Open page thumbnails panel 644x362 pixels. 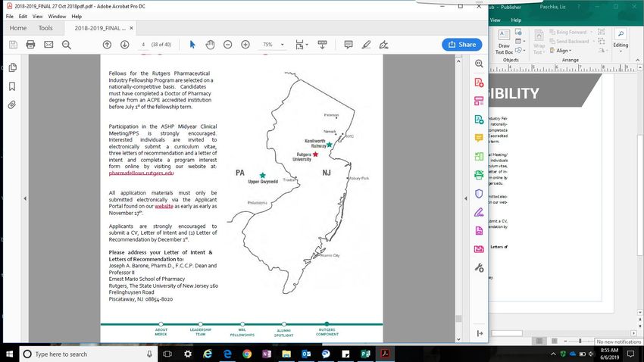tap(12, 67)
